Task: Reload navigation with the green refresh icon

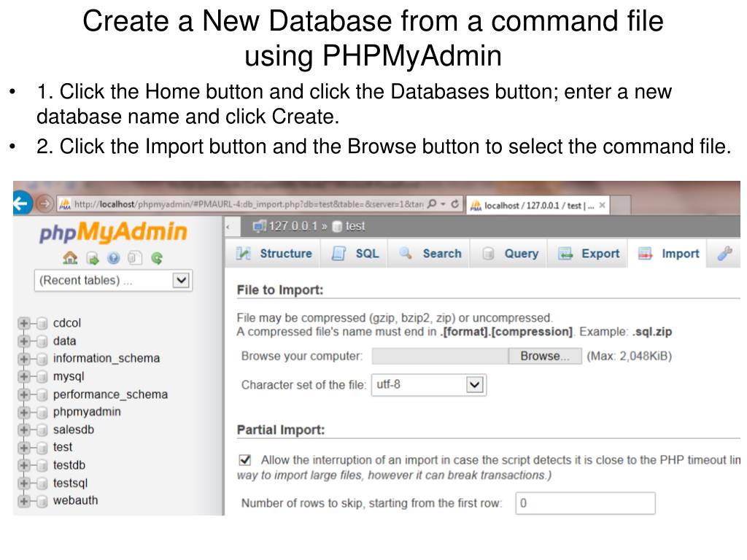Action: click(156, 258)
